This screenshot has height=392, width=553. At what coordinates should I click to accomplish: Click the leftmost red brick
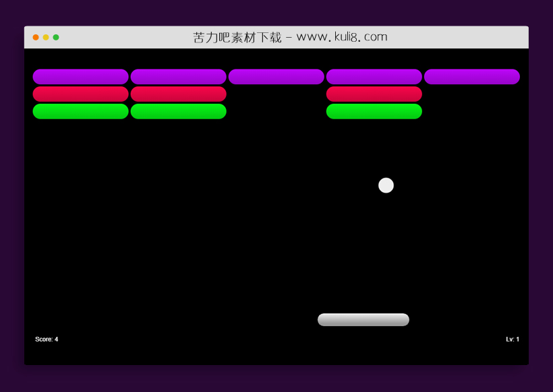coord(80,94)
